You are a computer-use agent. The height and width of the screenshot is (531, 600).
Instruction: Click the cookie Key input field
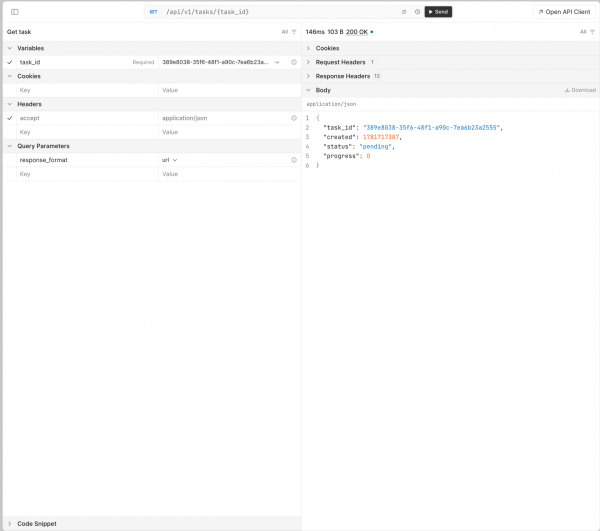tap(87, 90)
